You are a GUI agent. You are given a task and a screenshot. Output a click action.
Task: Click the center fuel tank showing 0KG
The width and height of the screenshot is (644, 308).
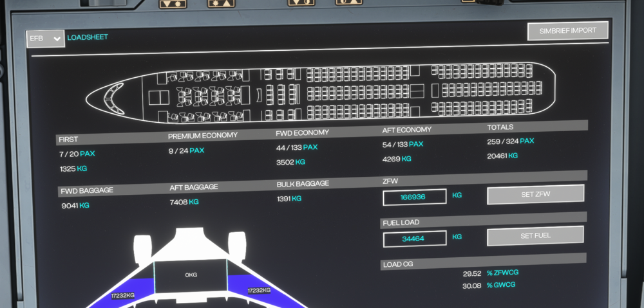point(191,275)
